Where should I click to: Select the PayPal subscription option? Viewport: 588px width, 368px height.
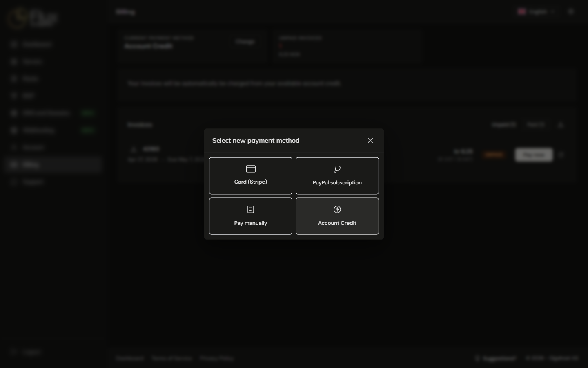click(x=337, y=176)
